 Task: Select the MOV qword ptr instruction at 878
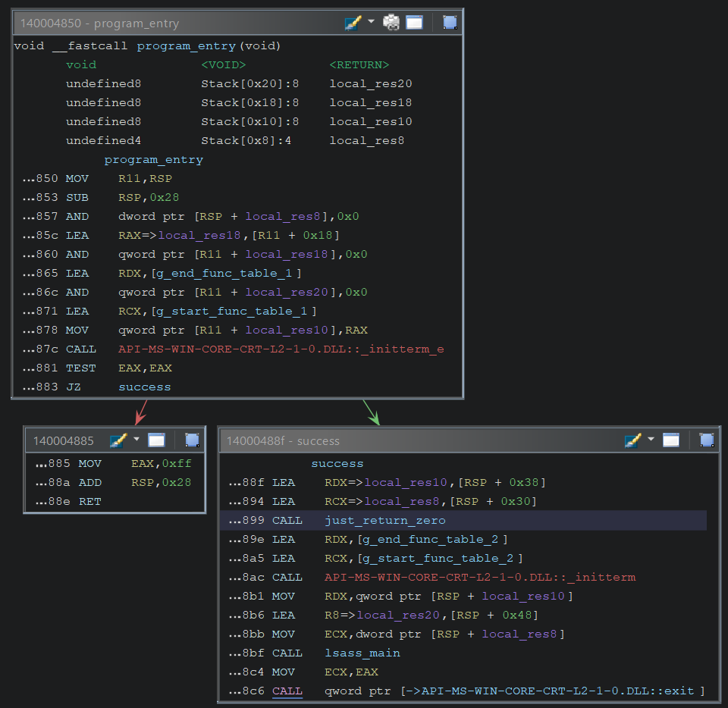195,331
